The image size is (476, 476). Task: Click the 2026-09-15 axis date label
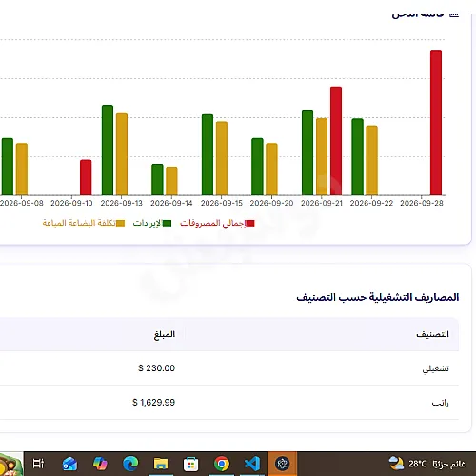point(222,203)
